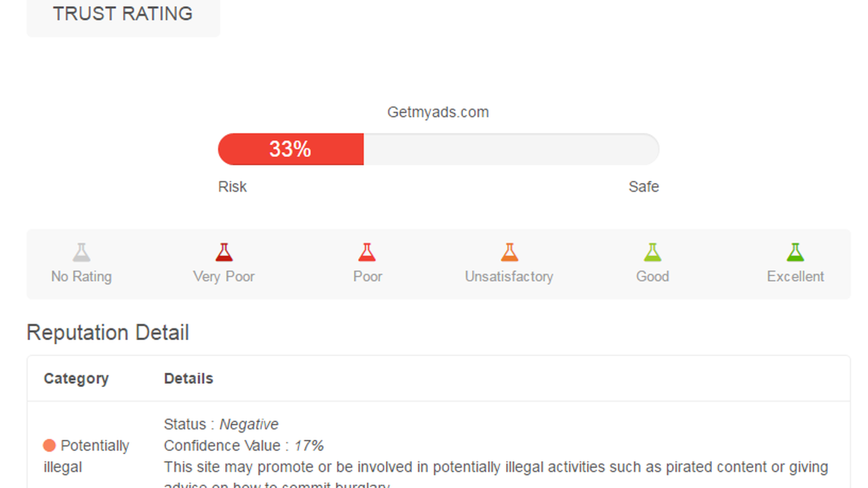Click the Excellent green flask icon
Screen dimensions: 868x488
(x=795, y=253)
